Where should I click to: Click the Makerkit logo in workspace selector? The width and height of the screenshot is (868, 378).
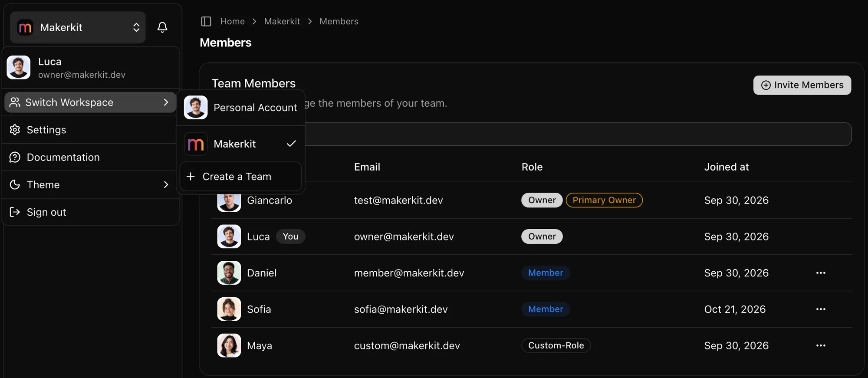[25, 27]
